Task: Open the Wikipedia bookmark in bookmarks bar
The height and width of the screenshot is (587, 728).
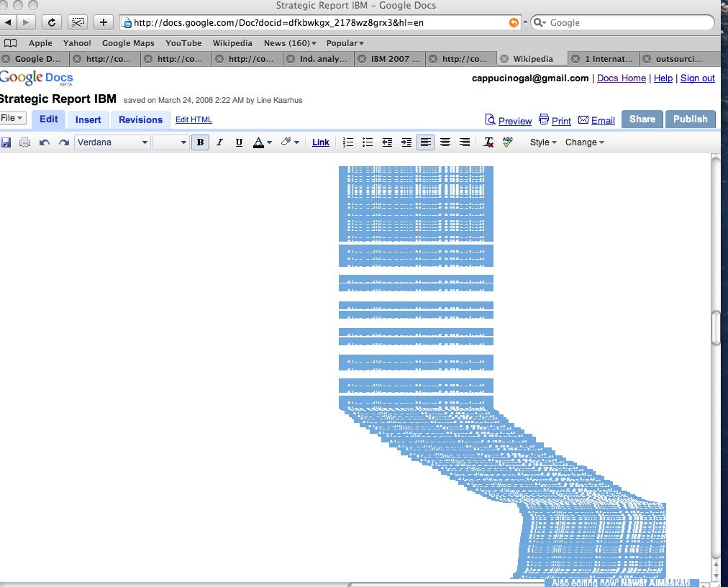Action: pyautogui.click(x=232, y=43)
